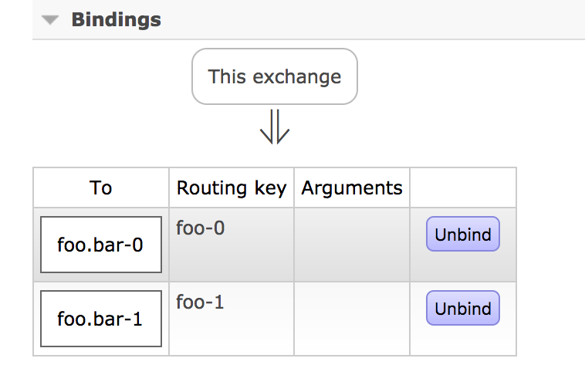The height and width of the screenshot is (392, 585).
Task: Open the foo.bar-0 queue link
Action: click(100, 245)
